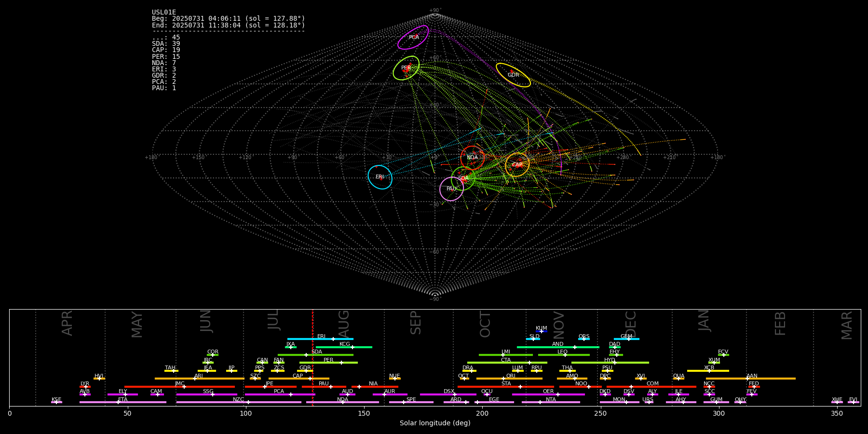868x434 pixels.
Task: Click the HYD green bar in timeline
Action: pyautogui.click(x=610, y=362)
